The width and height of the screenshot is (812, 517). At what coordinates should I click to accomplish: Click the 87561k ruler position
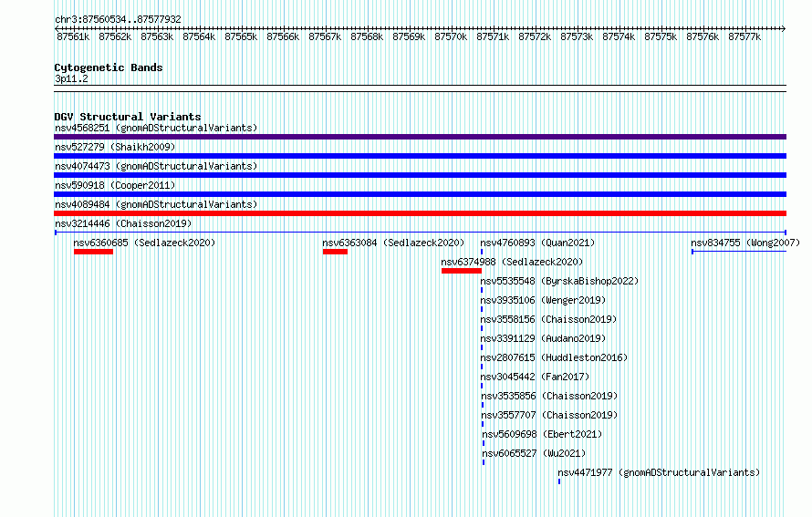(73, 36)
